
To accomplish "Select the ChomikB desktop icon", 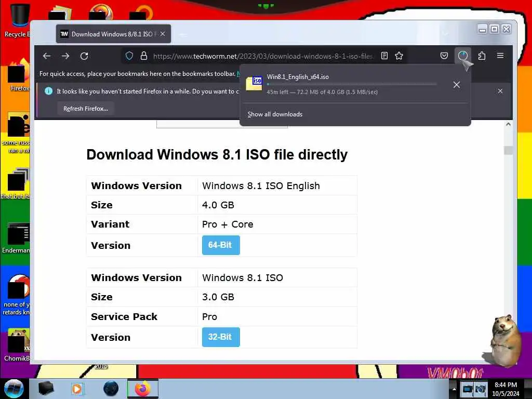I will tap(17, 345).
